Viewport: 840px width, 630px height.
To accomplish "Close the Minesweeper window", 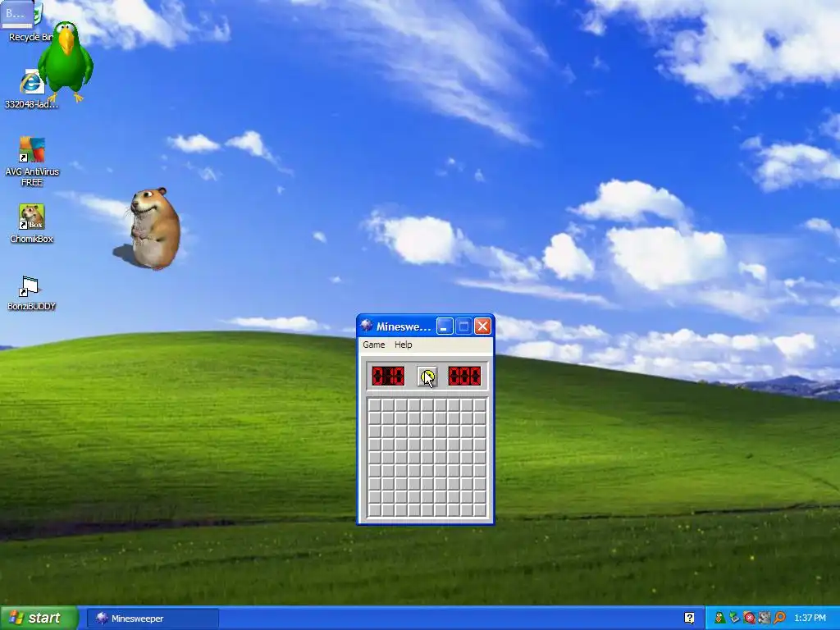I will coord(482,326).
